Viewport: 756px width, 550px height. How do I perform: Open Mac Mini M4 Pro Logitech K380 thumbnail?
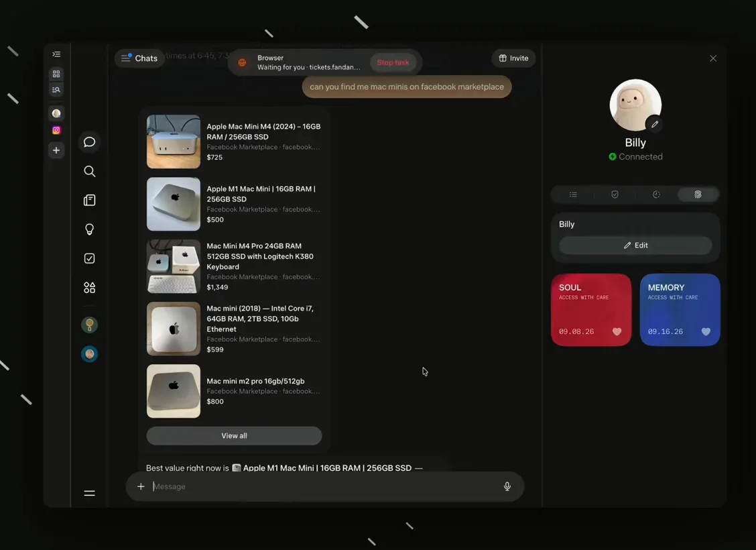174,266
